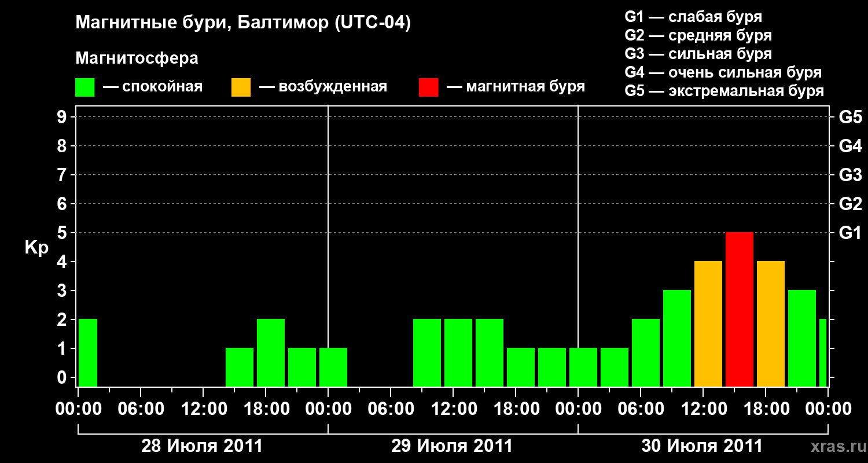Select green Kp 3 bar after second orange bar
This screenshot has width=868, height=463.
pyautogui.click(x=802, y=338)
